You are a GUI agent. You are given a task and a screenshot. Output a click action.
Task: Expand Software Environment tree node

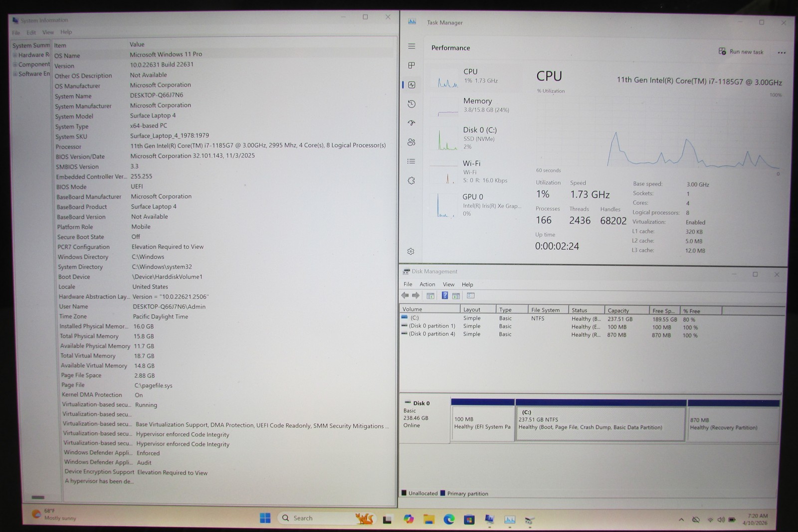(15, 74)
